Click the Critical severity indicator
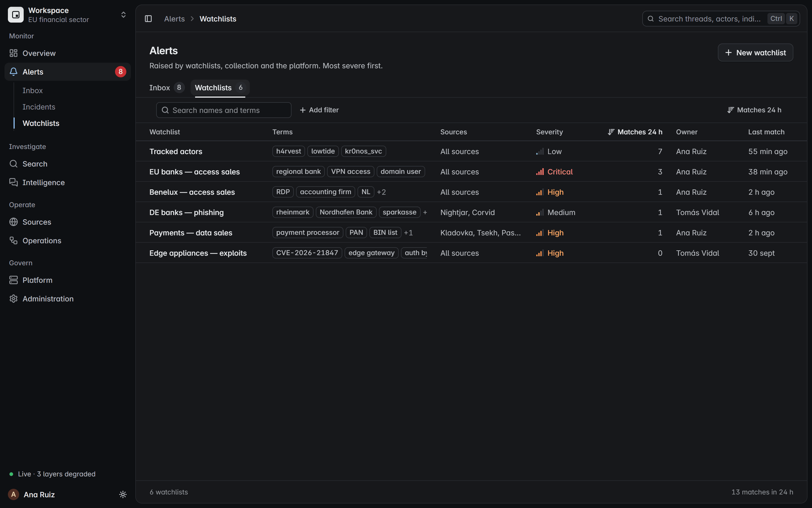 coord(554,172)
